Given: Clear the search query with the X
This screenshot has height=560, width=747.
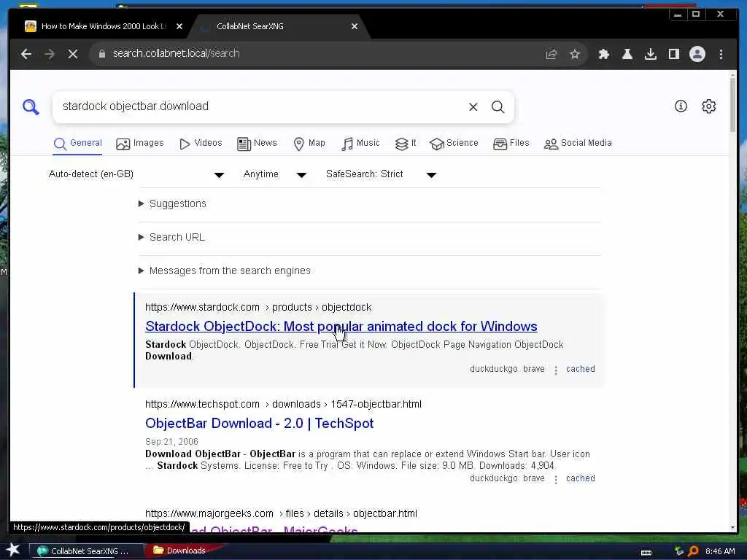Looking at the screenshot, I should point(473,106).
